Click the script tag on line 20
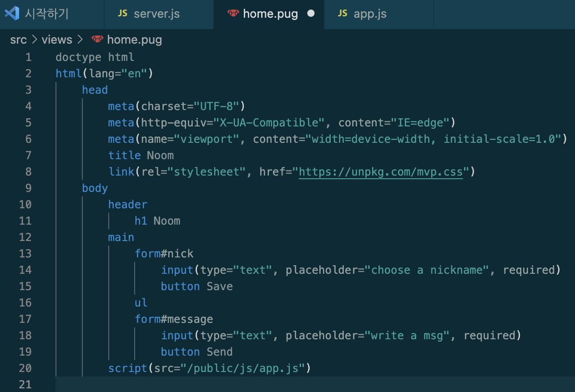Screen dimensions: 575x392 click(128, 368)
